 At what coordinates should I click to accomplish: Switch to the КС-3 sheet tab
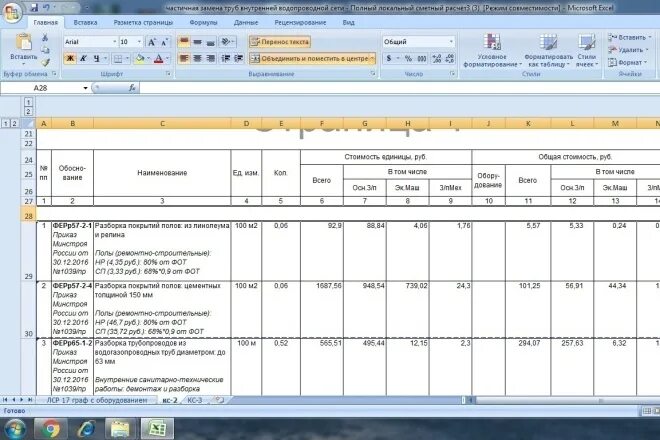pyautogui.click(x=194, y=400)
